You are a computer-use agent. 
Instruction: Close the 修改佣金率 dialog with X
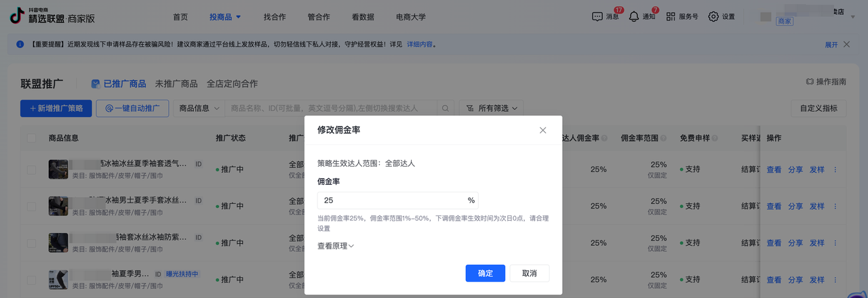coord(542,130)
